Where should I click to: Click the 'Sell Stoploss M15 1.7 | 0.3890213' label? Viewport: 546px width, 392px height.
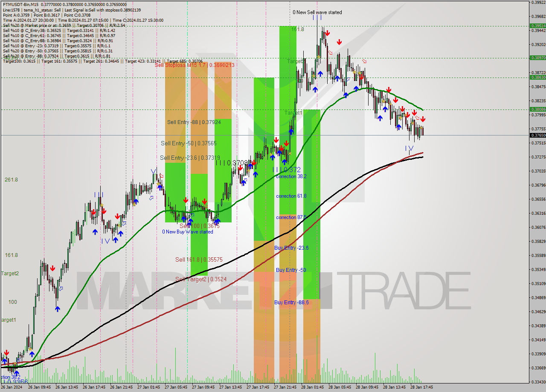[x=195, y=65]
